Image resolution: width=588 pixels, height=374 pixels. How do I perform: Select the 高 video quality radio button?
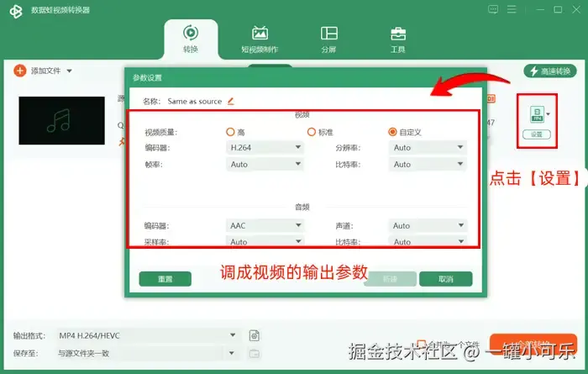230,132
